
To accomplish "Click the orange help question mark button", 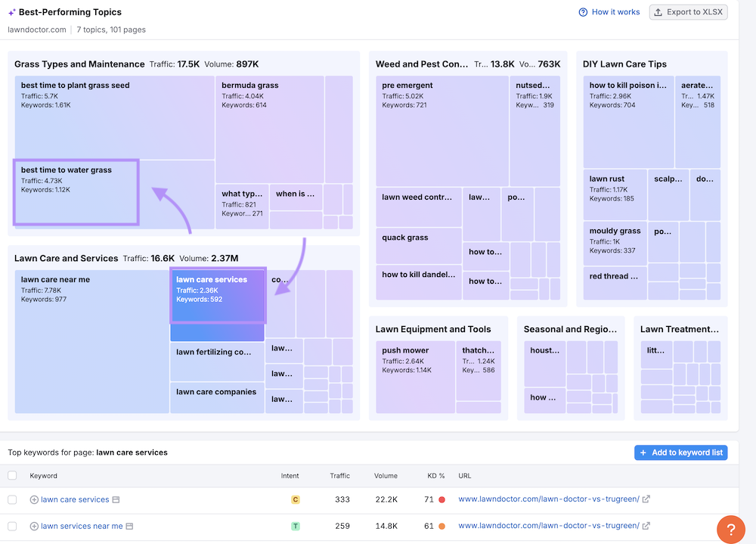I will (x=730, y=529).
